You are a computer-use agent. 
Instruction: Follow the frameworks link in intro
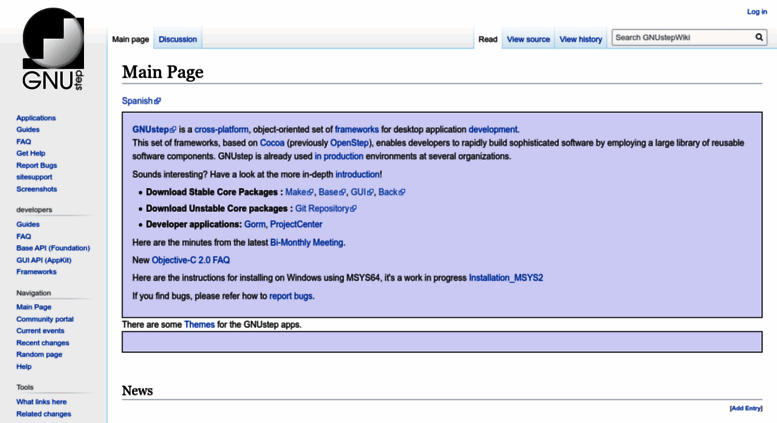(357, 130)
